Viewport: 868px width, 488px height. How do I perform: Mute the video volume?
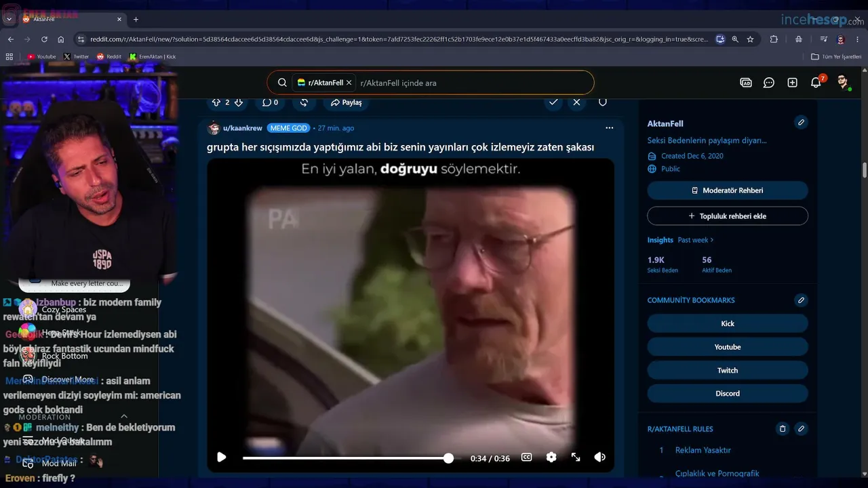tap(599, 457)
